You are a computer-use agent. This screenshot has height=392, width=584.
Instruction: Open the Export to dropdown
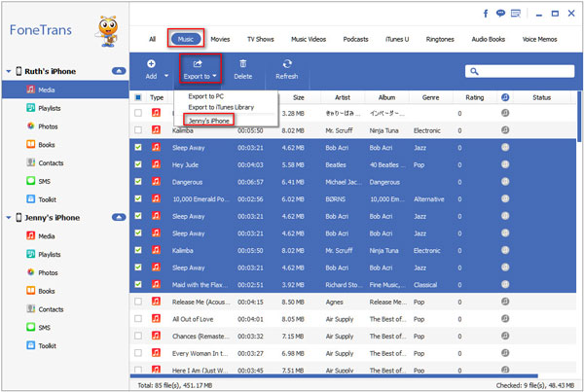[x=200, y=69]
